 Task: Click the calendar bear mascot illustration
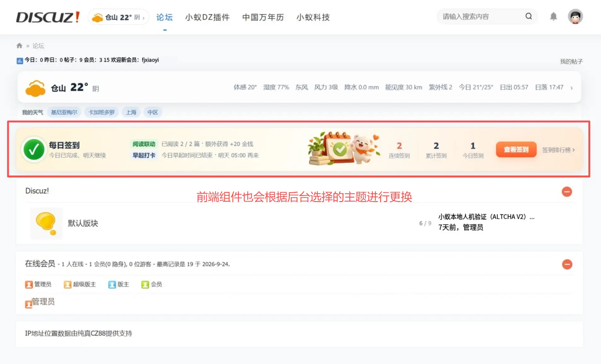click(x=344, y=148)
